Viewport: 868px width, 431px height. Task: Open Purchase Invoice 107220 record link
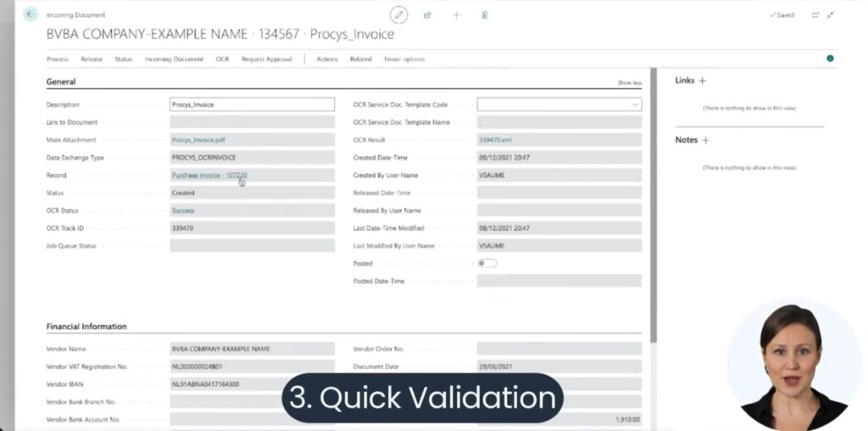click(x=209, y=175)
